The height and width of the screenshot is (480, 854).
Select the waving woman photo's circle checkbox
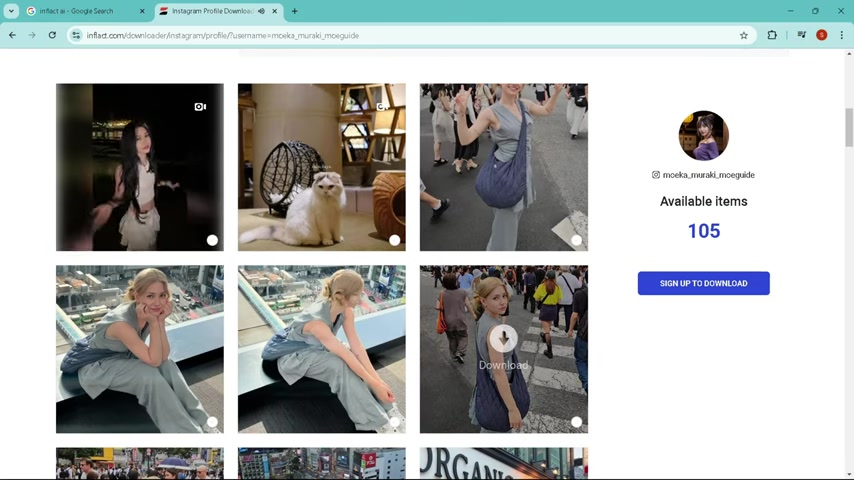576,240
